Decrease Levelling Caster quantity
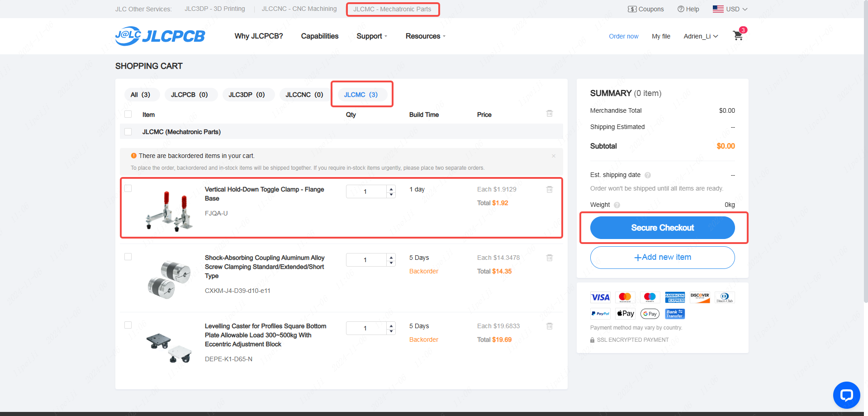This screenshot has height=416, width=868. coord(391,331)
